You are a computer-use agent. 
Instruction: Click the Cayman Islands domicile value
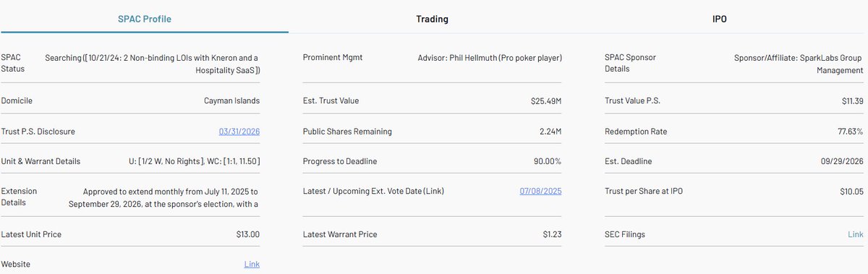pos(231,100)
